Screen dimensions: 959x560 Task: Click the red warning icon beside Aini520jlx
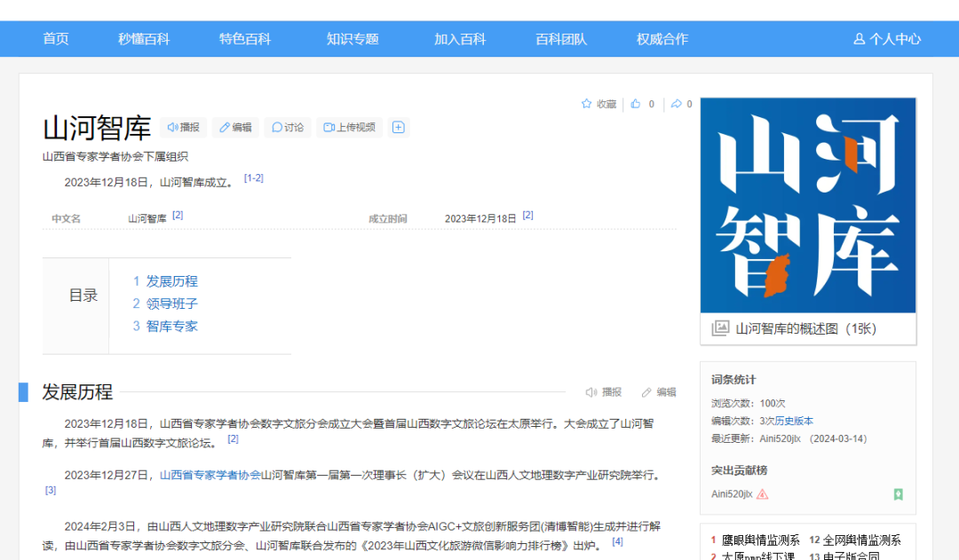click(x=762, y=494)
